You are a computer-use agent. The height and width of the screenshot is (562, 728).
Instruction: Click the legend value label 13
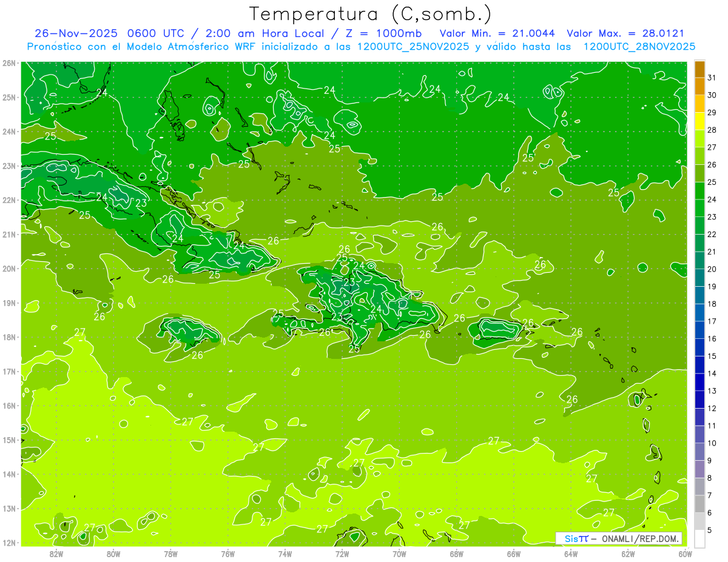(712, 391)
